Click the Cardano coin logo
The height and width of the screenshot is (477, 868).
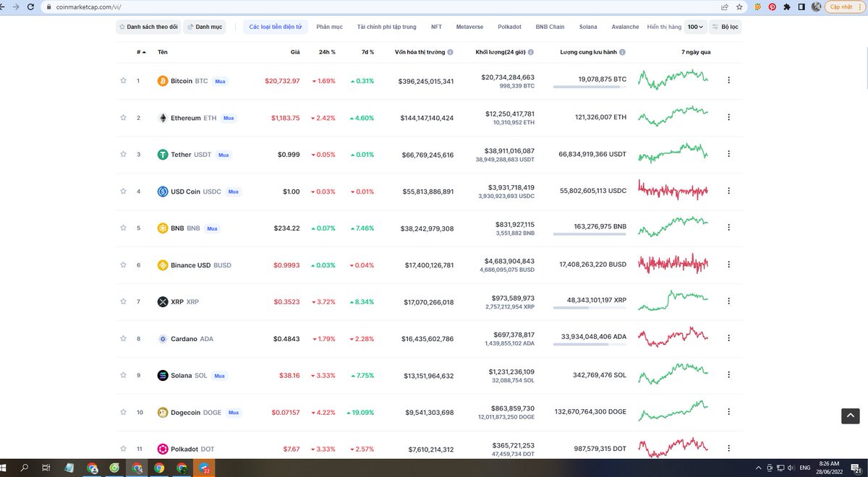coord(163,339)
